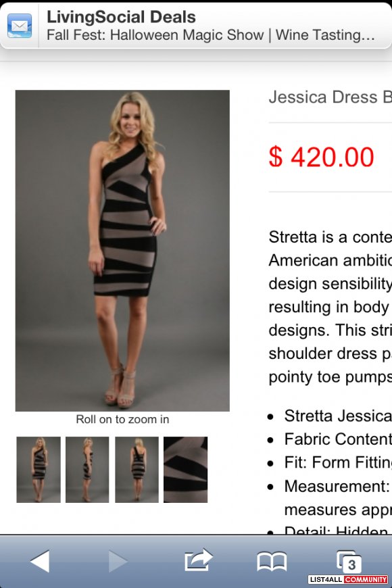Image resolution: width=392 pixels, height=588 pixels.
Task: Tap the Stretta product description paragraph
Action: coord(330,307)
